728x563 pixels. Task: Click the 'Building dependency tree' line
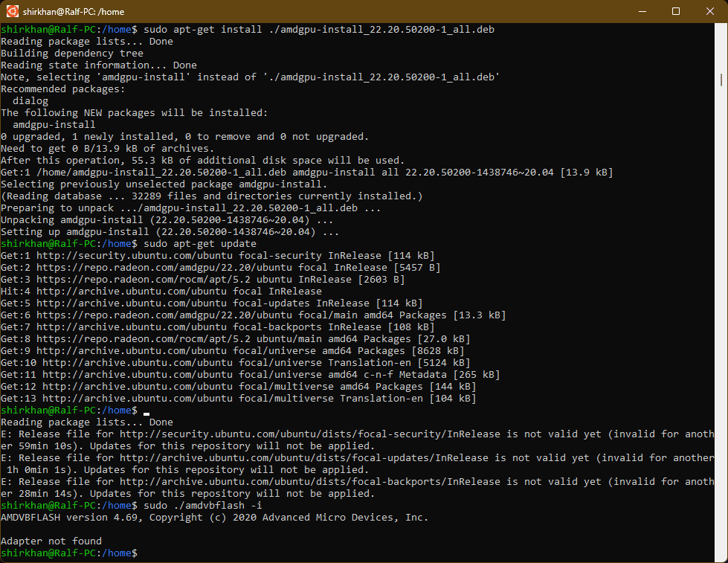pos(72,54)
